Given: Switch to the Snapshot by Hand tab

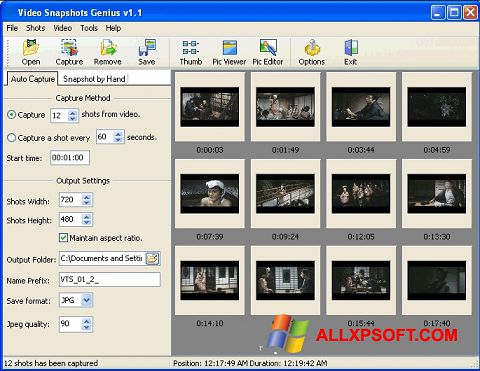Looking at the screenshot, I should [94, 79].
